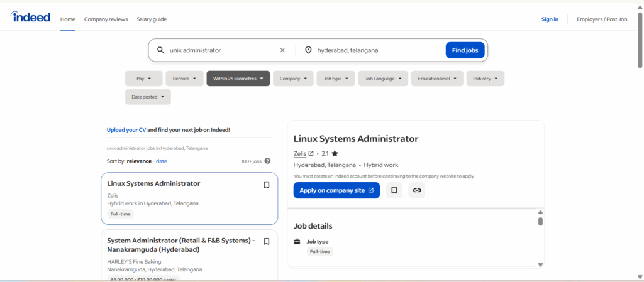Click Apply on company site button

tap(337, 190)
